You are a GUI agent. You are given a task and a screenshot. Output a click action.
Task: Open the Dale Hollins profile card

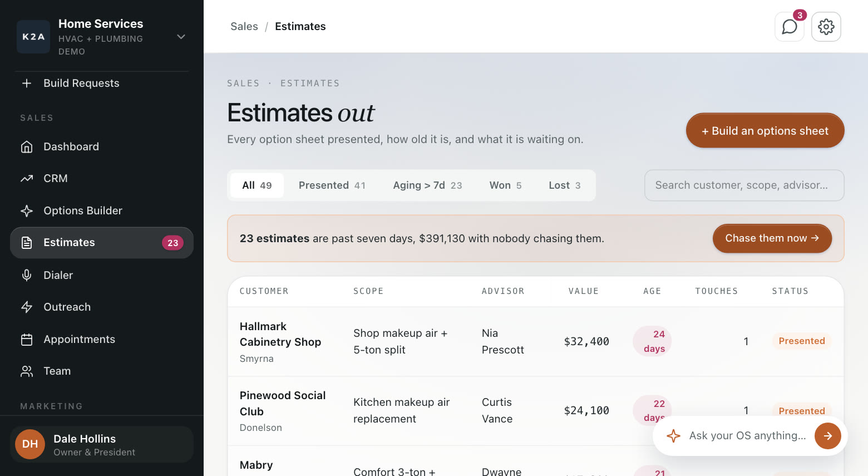(x=102, y=444)
